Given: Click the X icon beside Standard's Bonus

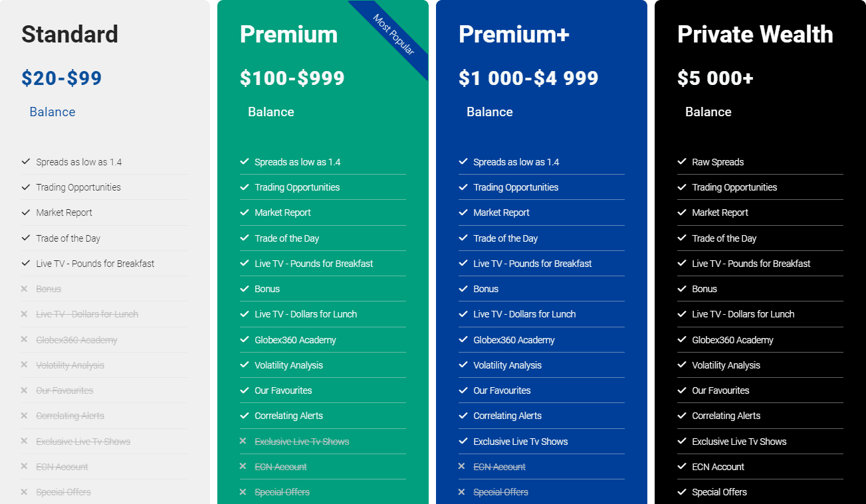Looking at the screenshot, I should coord(25,289).
